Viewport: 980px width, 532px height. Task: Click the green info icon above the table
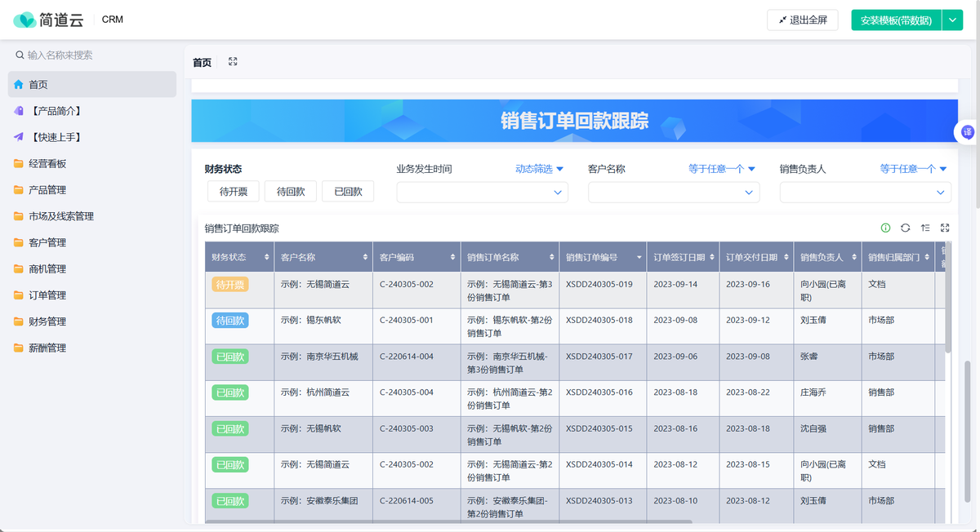pos(885,228)
